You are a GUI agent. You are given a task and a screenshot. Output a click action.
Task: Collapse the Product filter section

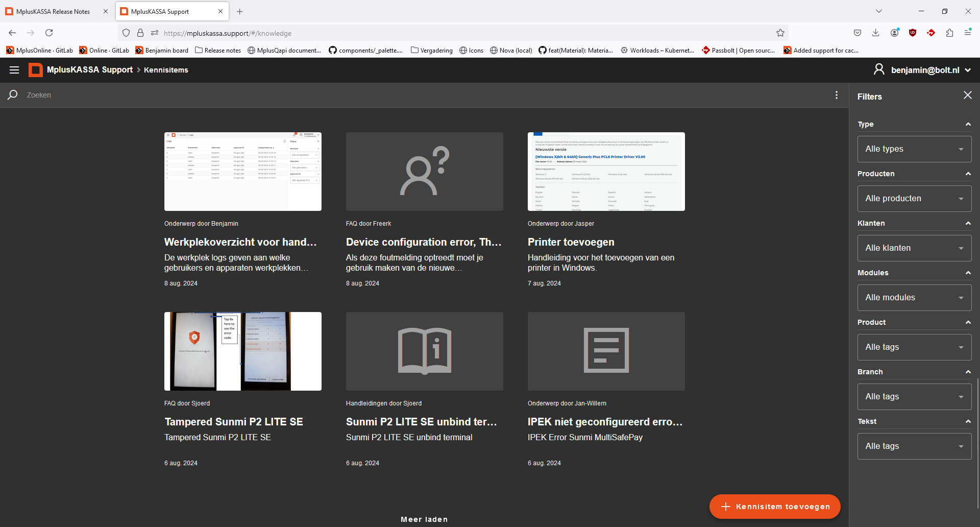click(968, 322)
